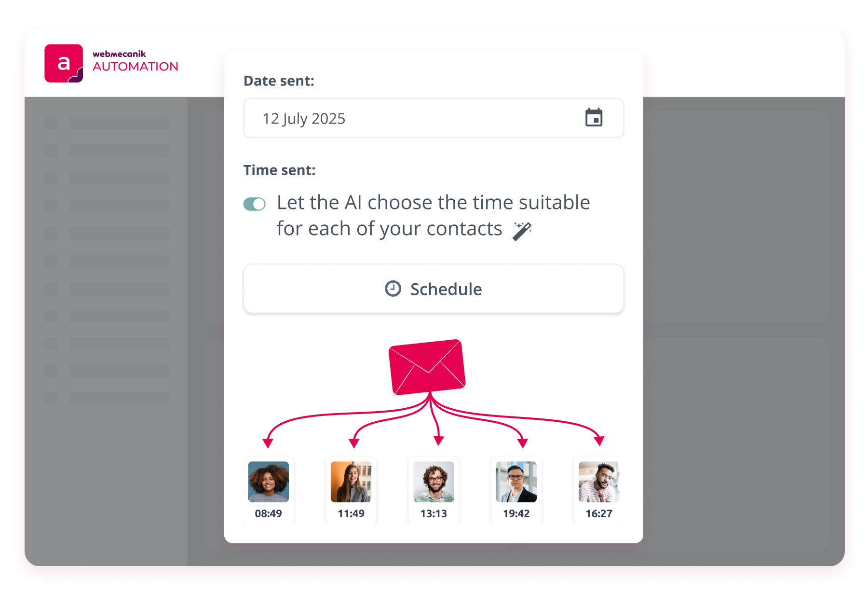Click the magic wand AI icon
868x595 pixels.
(x=522, y=231)
